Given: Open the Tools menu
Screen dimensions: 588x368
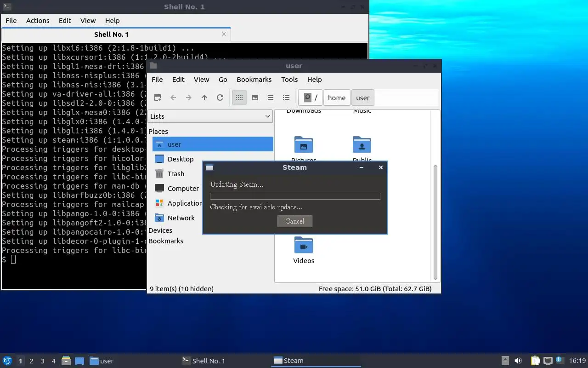Looking at the screenshot, I should (x=289, y=80).
